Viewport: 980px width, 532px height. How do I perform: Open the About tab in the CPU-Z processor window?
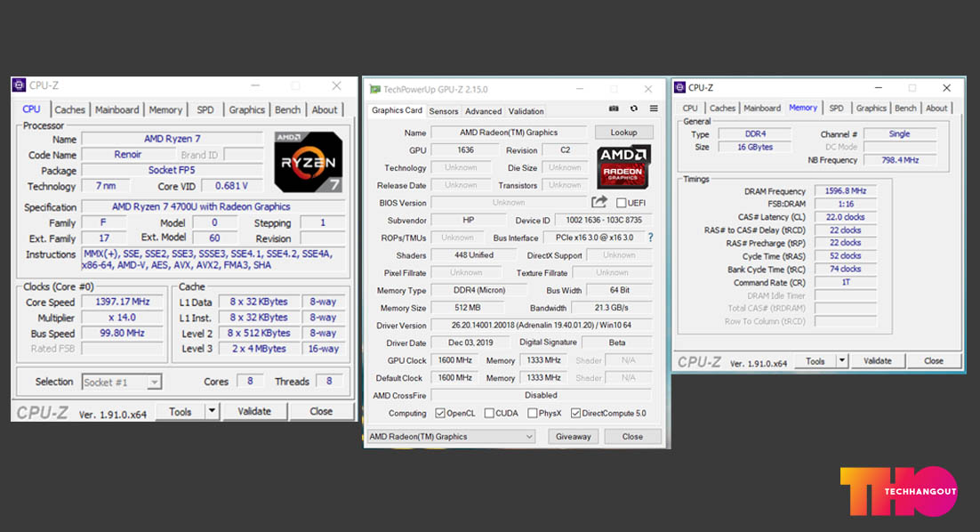(x=325, y=109)
